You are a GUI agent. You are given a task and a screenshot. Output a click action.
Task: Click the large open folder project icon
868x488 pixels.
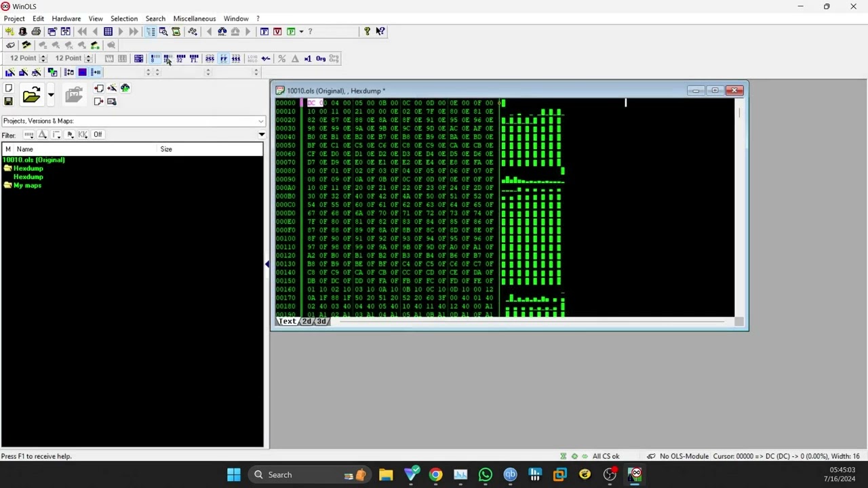click(31, 95)
